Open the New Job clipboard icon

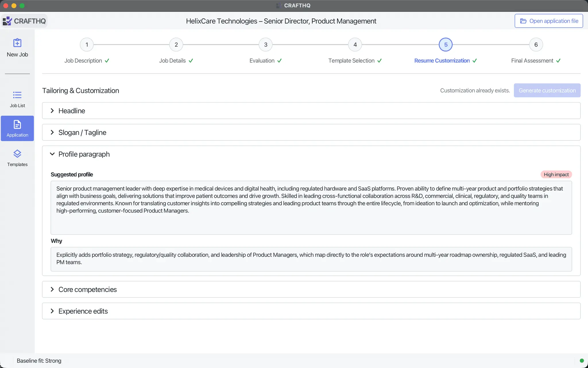pyautogui.click(x=17, y=43)
